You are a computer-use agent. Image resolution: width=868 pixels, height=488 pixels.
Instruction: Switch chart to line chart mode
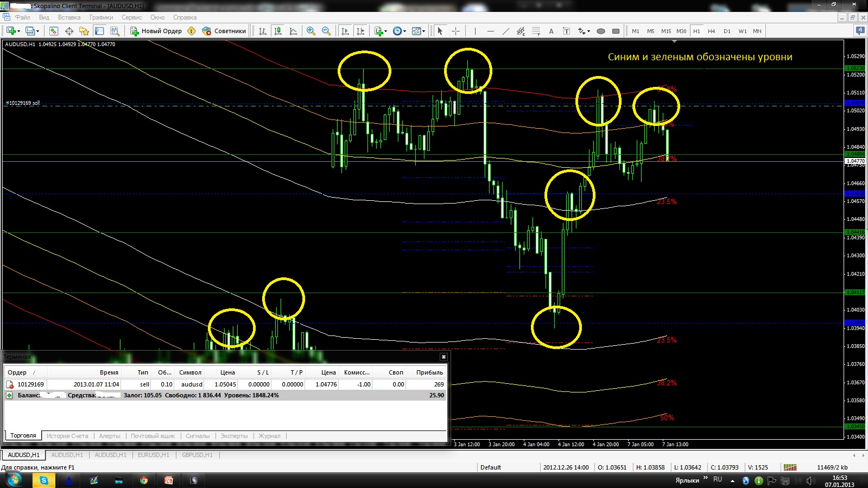pos(293,31)
